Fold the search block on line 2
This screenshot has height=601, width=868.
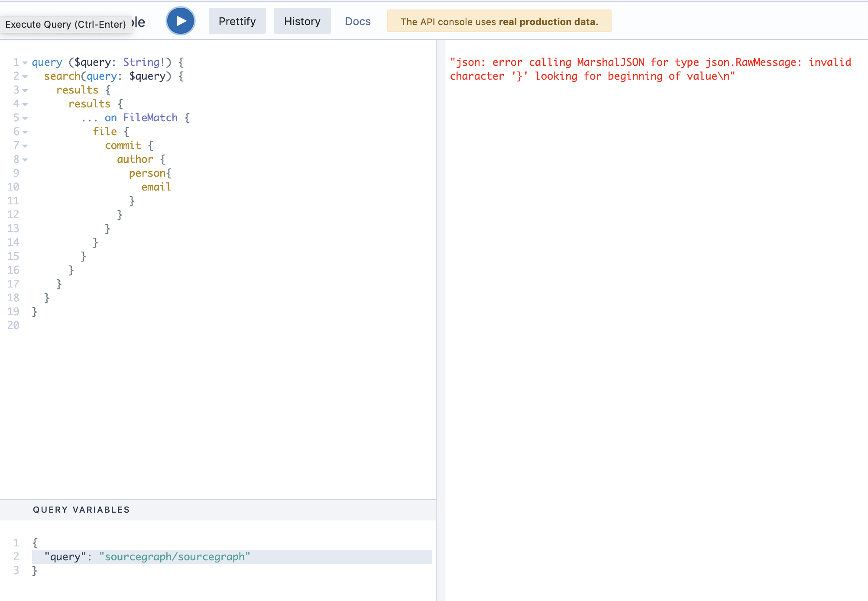[x=25, y=77]
